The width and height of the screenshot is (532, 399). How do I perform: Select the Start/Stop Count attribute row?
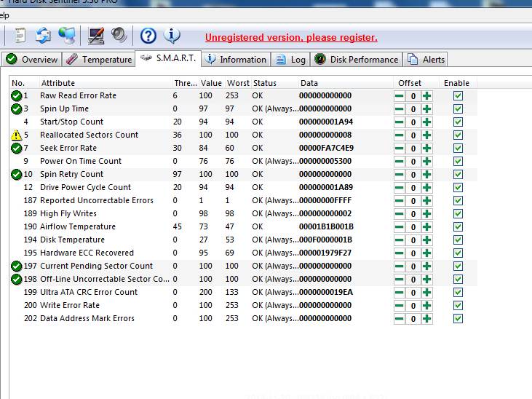tap(243, 122)
